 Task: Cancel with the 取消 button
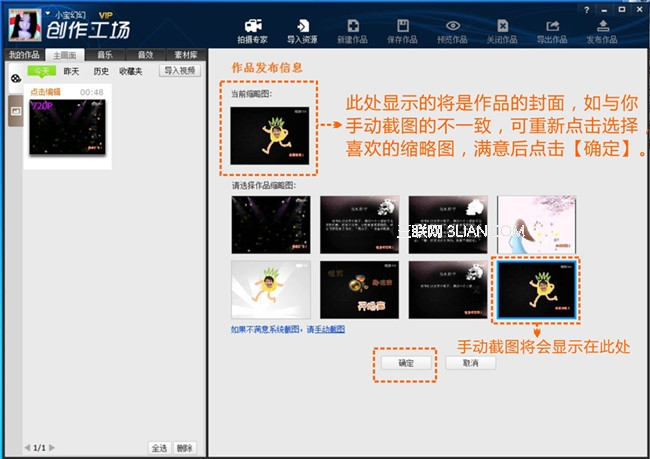click(x=471, y=363)
